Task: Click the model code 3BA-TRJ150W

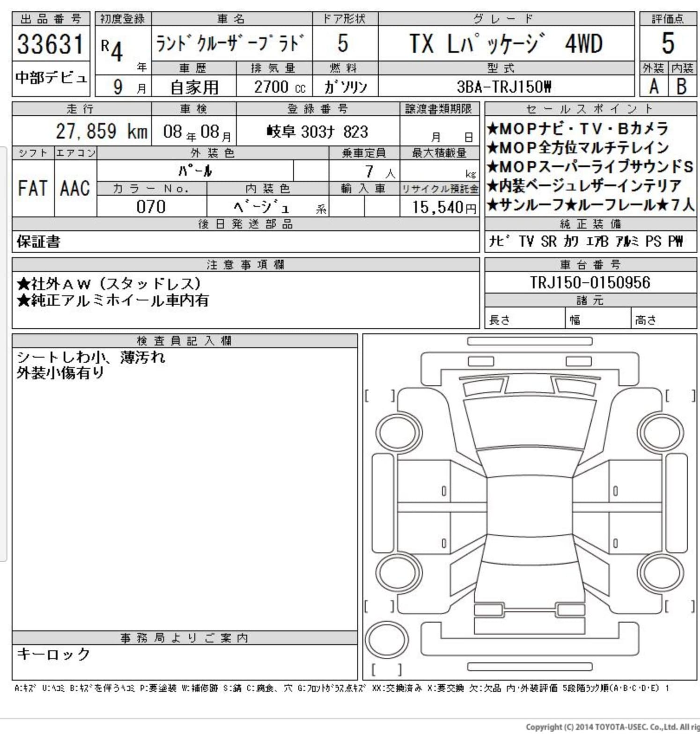Action: 504,87
